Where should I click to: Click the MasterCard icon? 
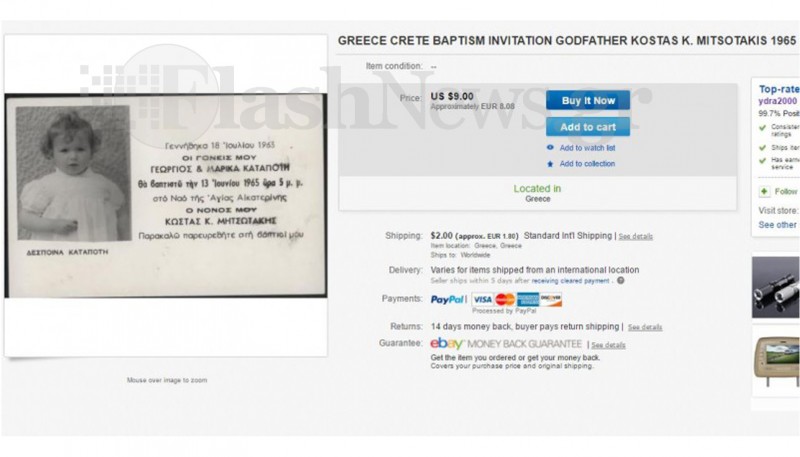(x=505, y=299)
